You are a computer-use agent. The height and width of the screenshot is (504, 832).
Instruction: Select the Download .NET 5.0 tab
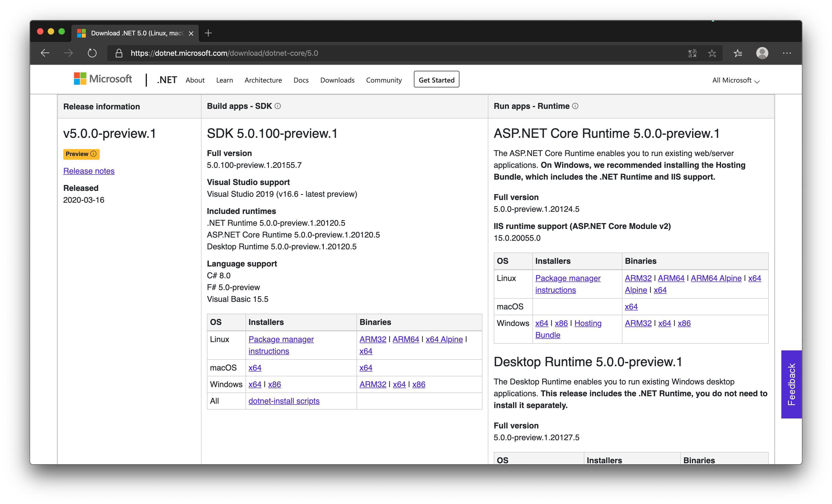coord(135,33)
